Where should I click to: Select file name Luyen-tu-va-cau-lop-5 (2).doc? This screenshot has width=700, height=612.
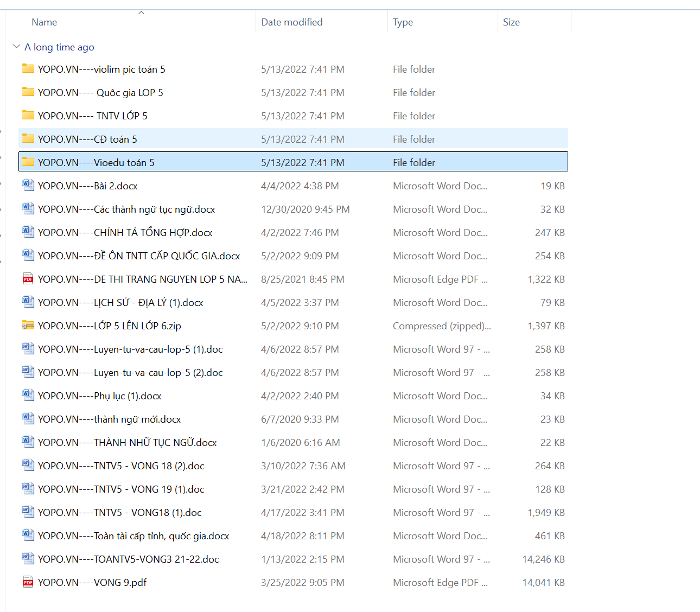point(158,373)
